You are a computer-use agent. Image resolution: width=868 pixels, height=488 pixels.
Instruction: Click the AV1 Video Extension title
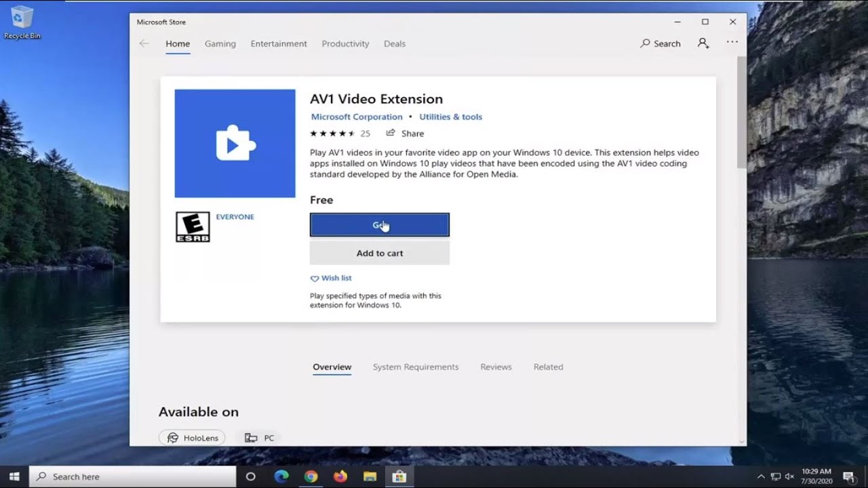[x=376, y=99]
